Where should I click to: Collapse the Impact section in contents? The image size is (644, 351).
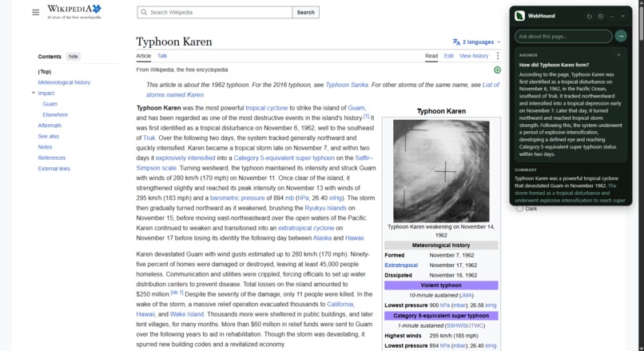click(x=34, y=93)
